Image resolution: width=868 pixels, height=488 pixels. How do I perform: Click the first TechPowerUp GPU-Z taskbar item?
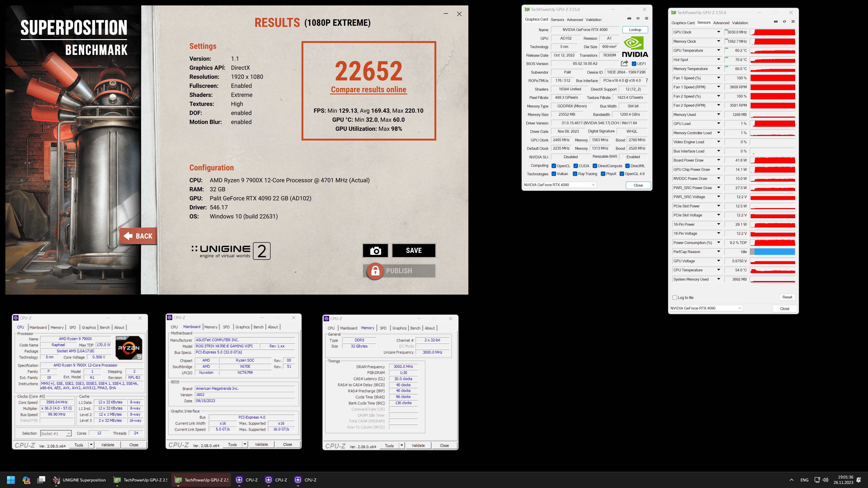click(141, 480)
